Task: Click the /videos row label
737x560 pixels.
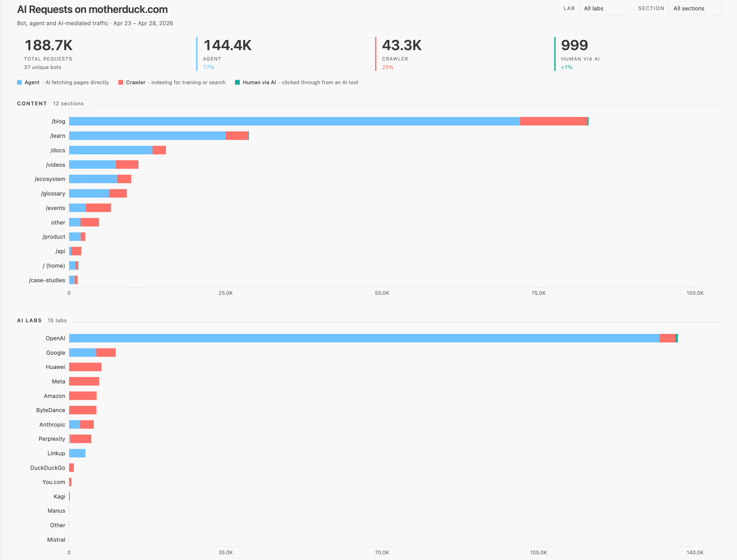Action: click(x=56, y=165)
